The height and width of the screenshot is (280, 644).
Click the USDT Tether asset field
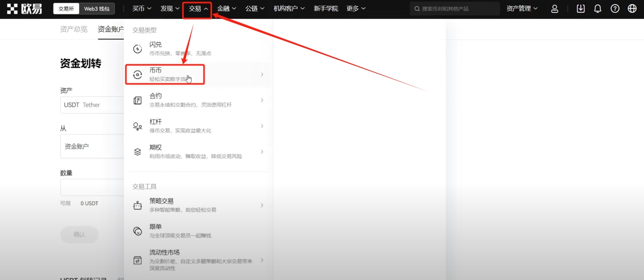(x=92, y=104)
